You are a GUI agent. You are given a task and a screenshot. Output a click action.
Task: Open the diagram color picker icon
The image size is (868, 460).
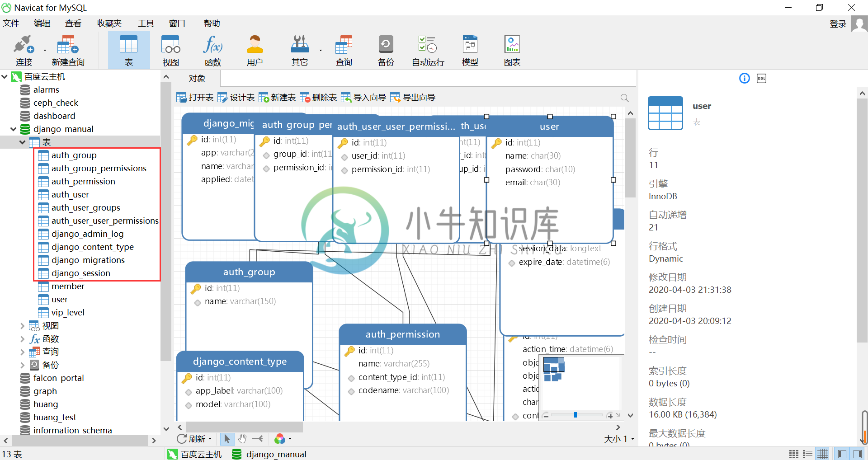click(280, 438)
